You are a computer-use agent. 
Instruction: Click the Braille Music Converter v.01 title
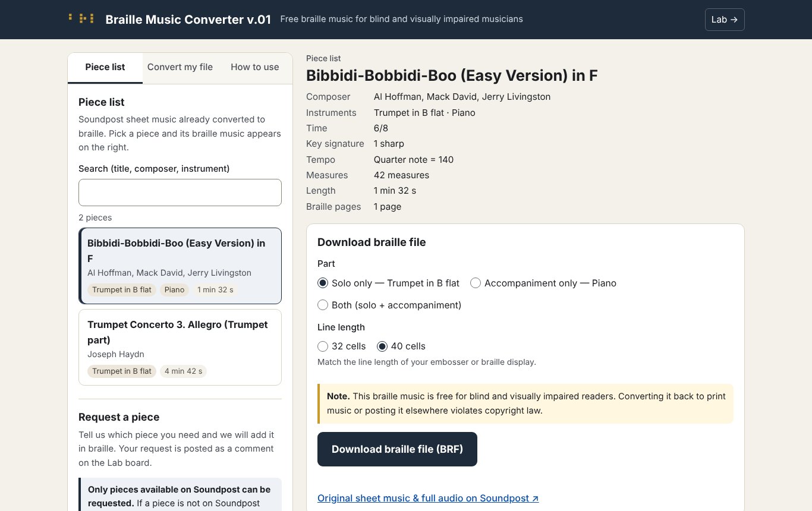tap(188, 19)
